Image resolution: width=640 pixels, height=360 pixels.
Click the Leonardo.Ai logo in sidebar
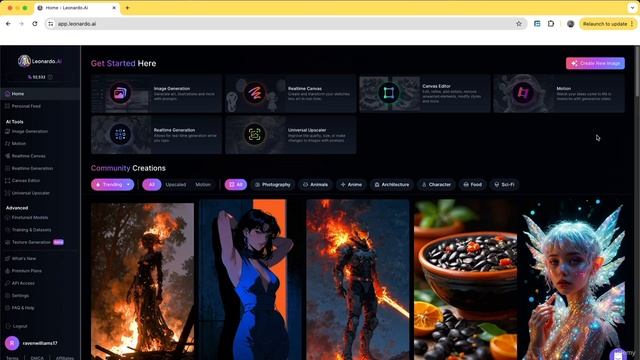point(40,61)
